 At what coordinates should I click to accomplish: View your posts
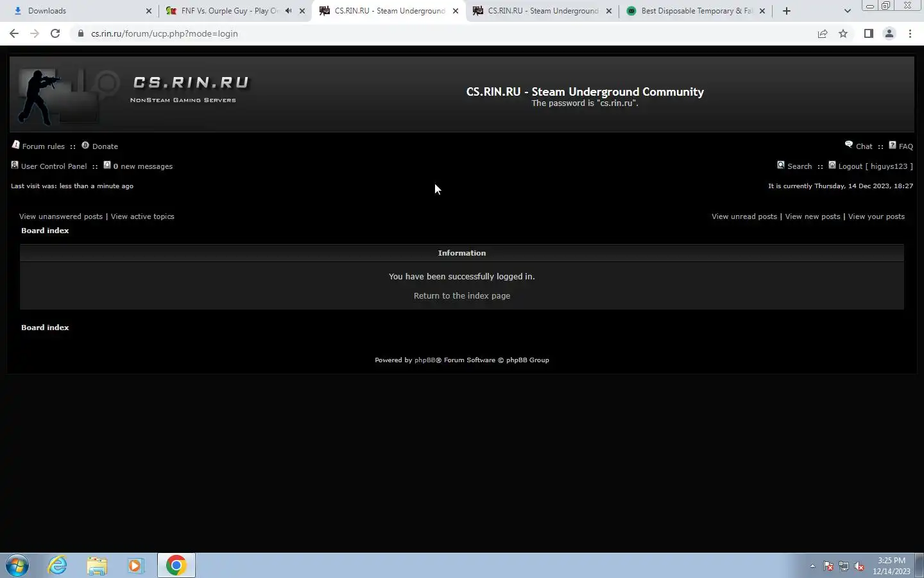point(877,216)
